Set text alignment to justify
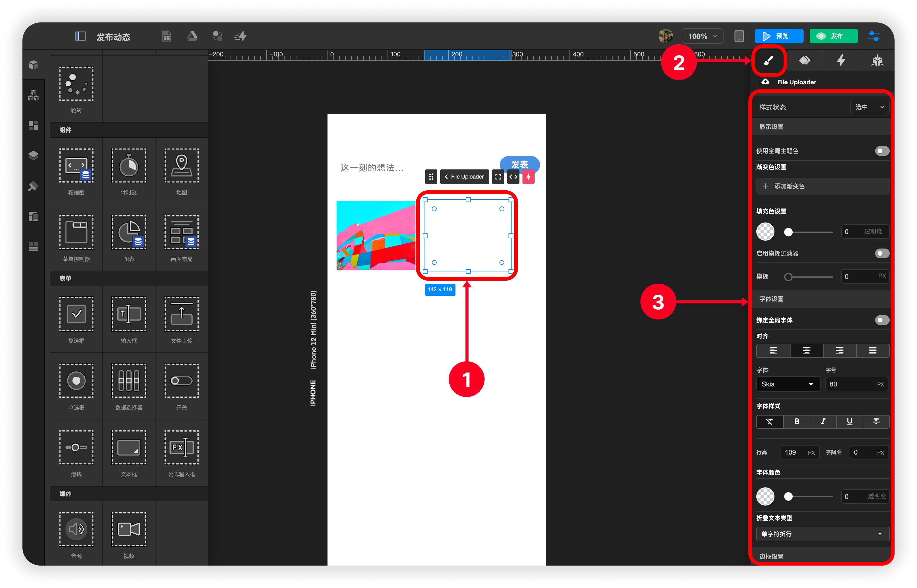The height and width of the screenshot is (588, 917). 873,350
